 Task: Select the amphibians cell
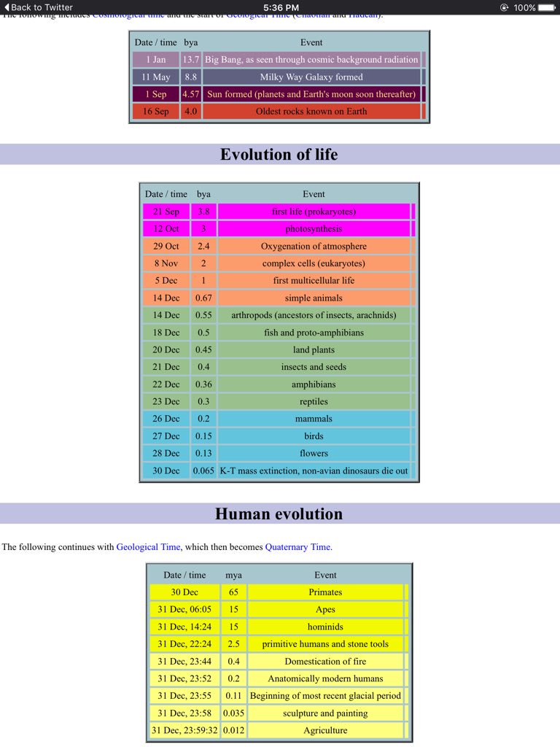[314, 384]
